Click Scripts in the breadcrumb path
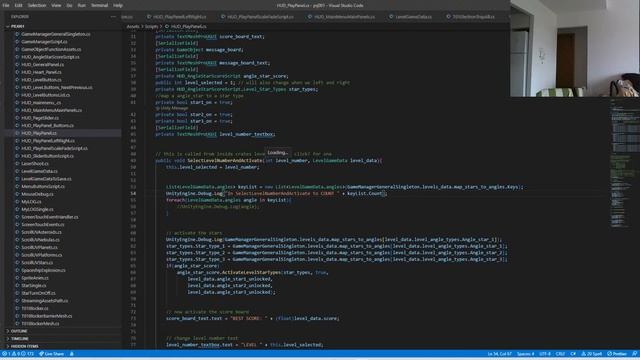 click(x=151, y=26)
